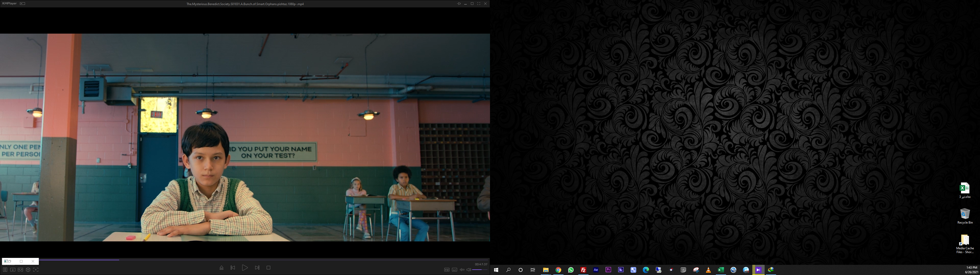
Task: Toggle HW hardware acceleration
Action: (x=447, y=270)
